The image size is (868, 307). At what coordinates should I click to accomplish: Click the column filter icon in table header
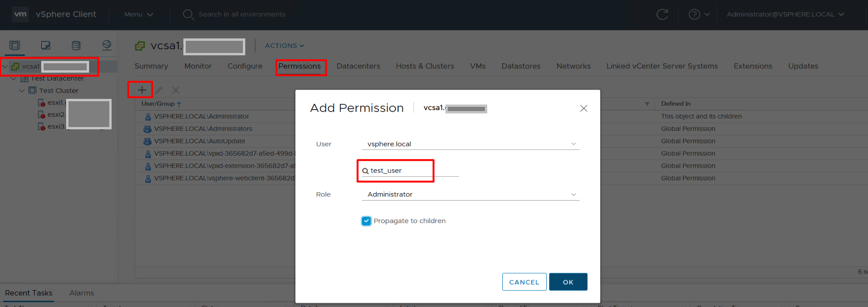click(x=647, y=104)
